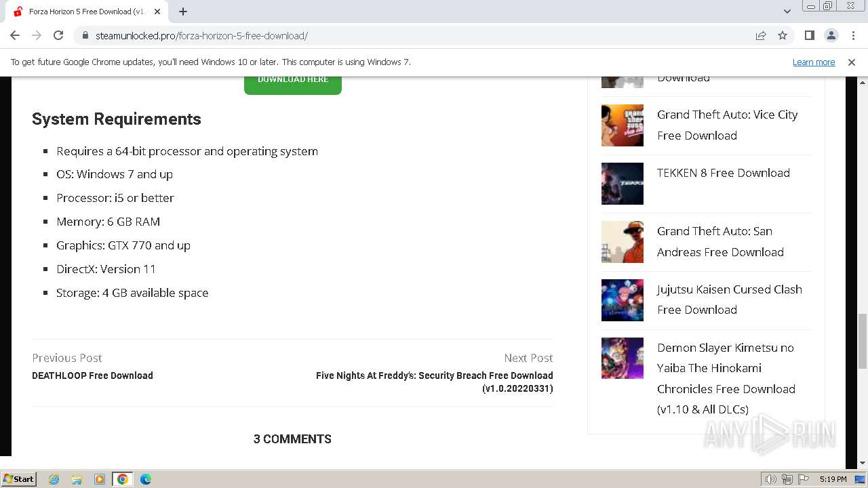Open the Learn more link
The width and height of the screenshot is (868, 488).
(x=814, y=62)
